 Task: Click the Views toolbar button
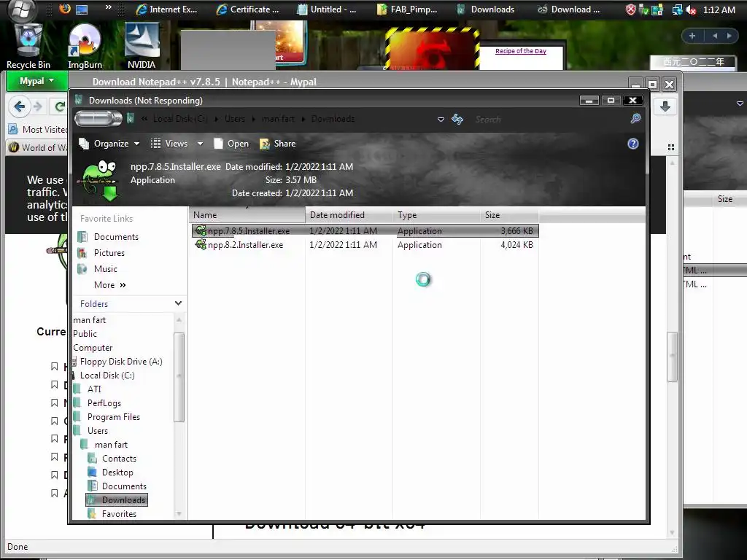[x=170, y=144]
